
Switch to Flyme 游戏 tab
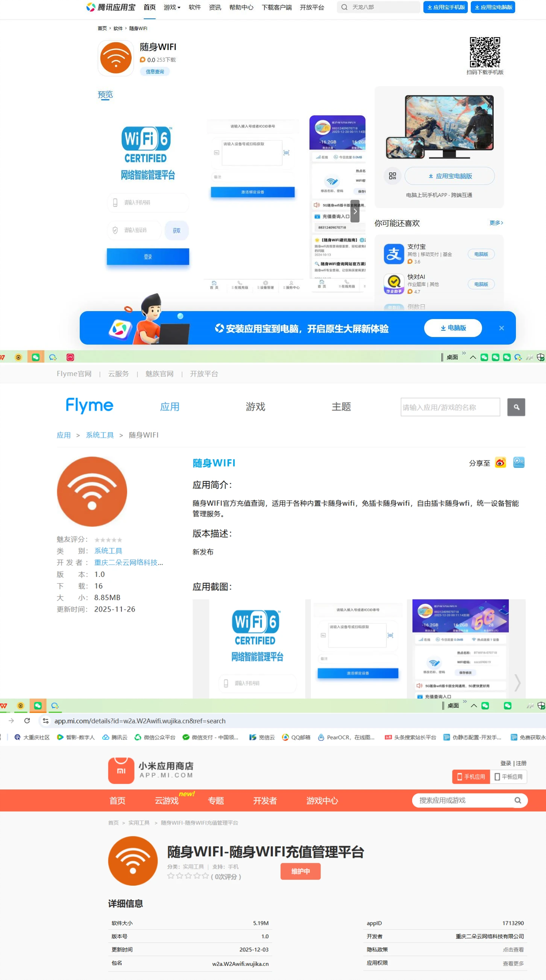coord(256,406)
